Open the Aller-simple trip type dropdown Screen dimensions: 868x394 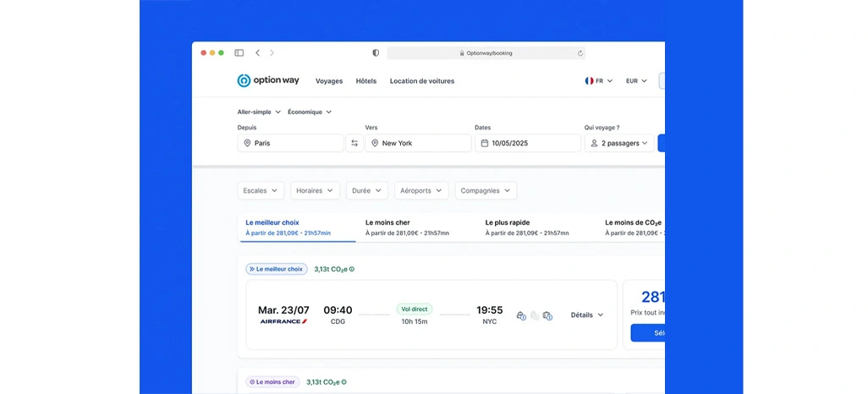point(259,112)
